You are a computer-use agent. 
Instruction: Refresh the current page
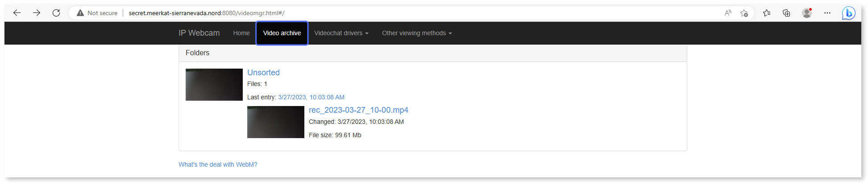(56, 13)
